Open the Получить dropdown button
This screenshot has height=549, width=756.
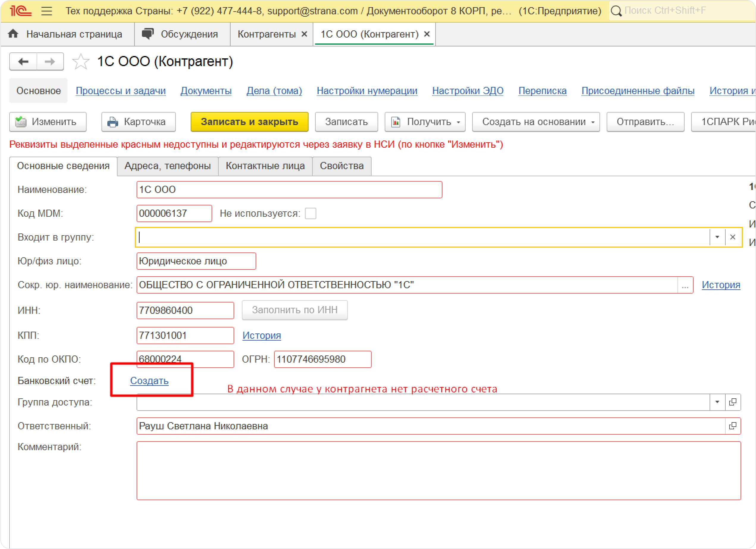tap(425, 122)
